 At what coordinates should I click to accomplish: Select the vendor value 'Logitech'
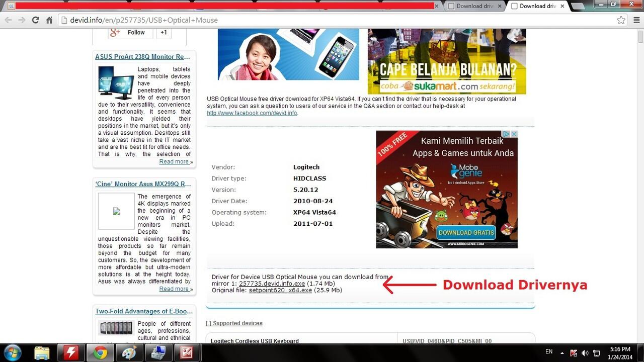(306, 167)
